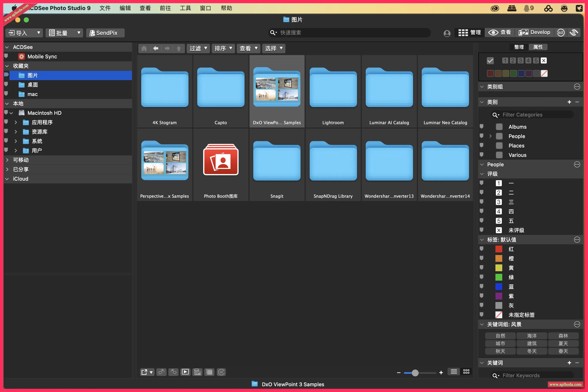Click the thumbnail size slider handle

[x=415, y=373]
